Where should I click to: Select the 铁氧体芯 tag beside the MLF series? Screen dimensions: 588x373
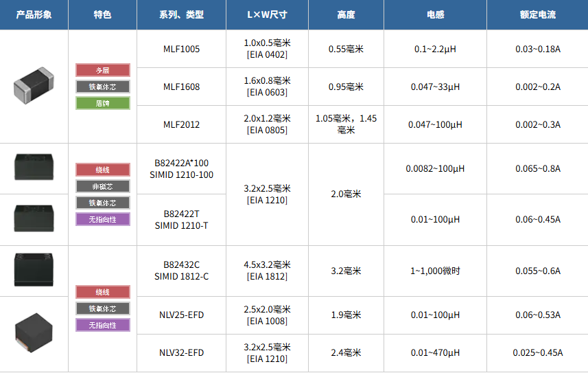[x=103, y=87]
